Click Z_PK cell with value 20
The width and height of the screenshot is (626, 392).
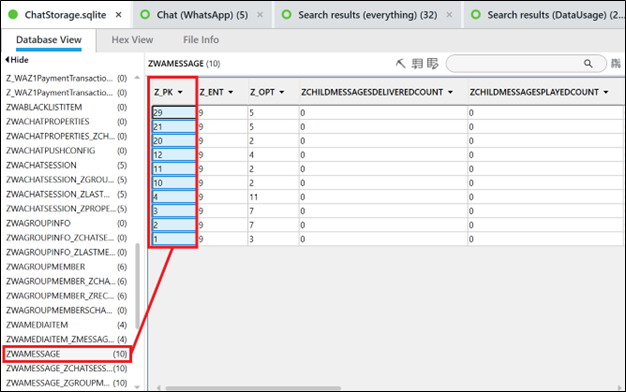coord(174,141)
